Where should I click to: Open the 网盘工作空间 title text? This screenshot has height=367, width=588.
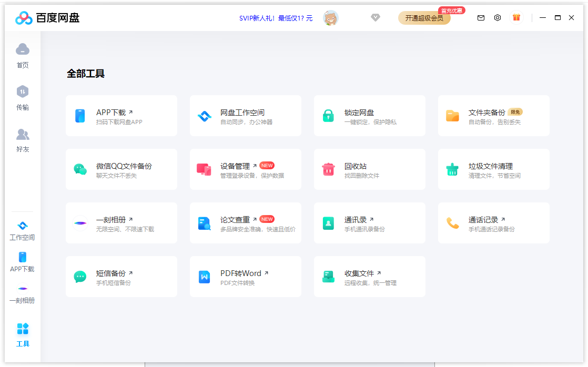(x=242, y=113)
